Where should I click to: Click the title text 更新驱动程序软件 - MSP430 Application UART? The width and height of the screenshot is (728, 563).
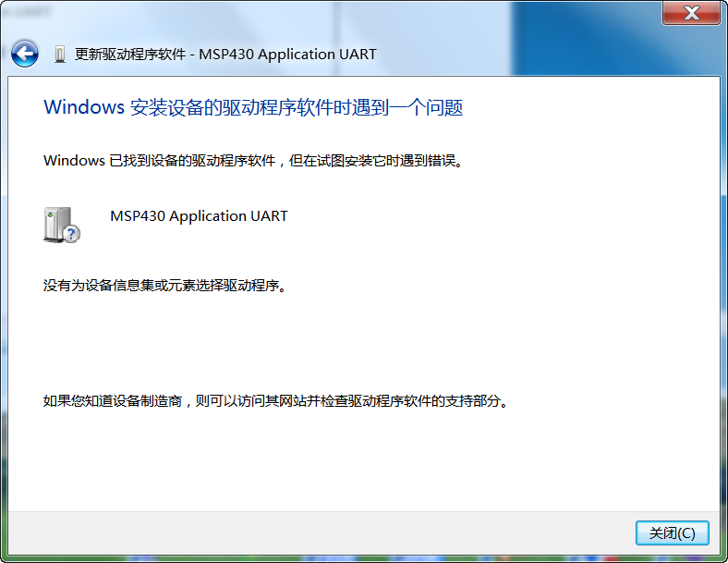225,54
